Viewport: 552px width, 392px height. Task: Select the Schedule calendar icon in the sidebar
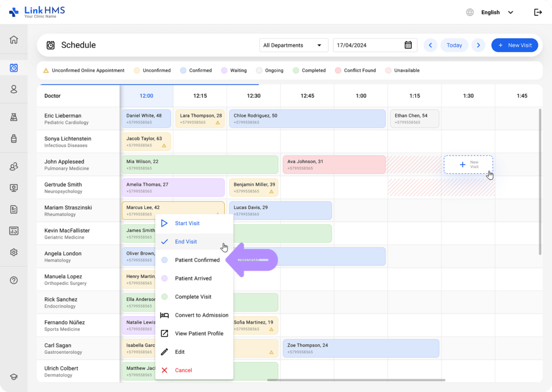13,67
